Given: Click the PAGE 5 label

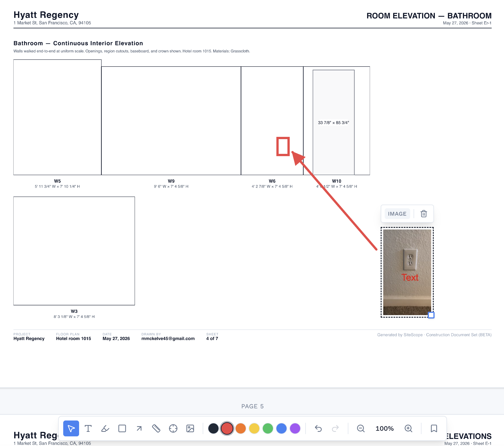Looking at the screenshot, I should pyautogui.click(x=253, y=406).
